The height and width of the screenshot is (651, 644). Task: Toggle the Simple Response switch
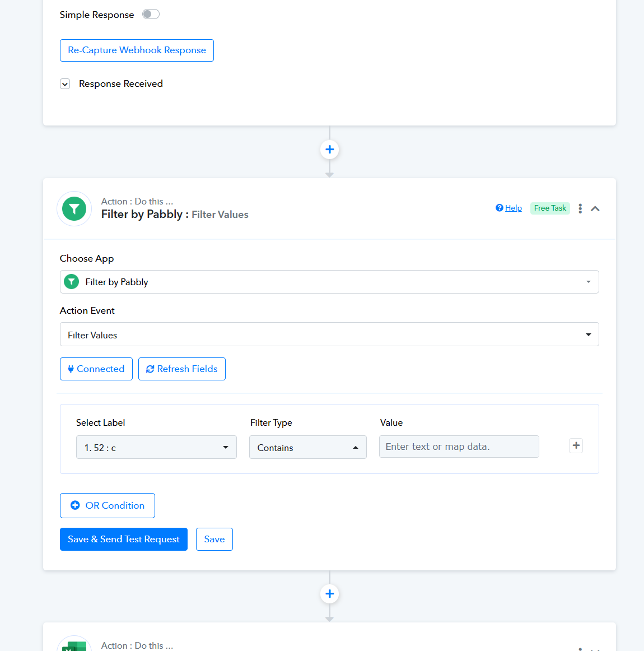coord(151,14)
